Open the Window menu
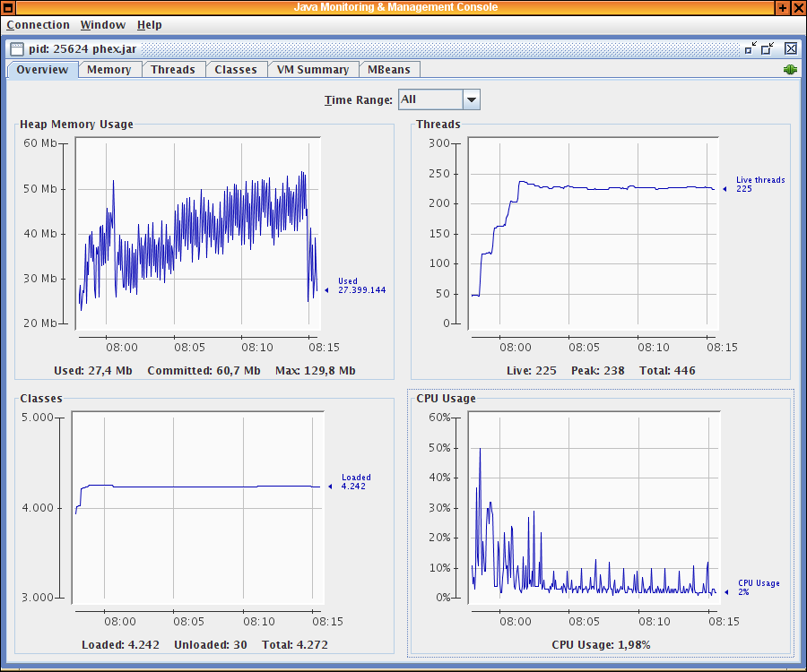The image size is (807, 672). pyautogui.click(x=103, y=25)
